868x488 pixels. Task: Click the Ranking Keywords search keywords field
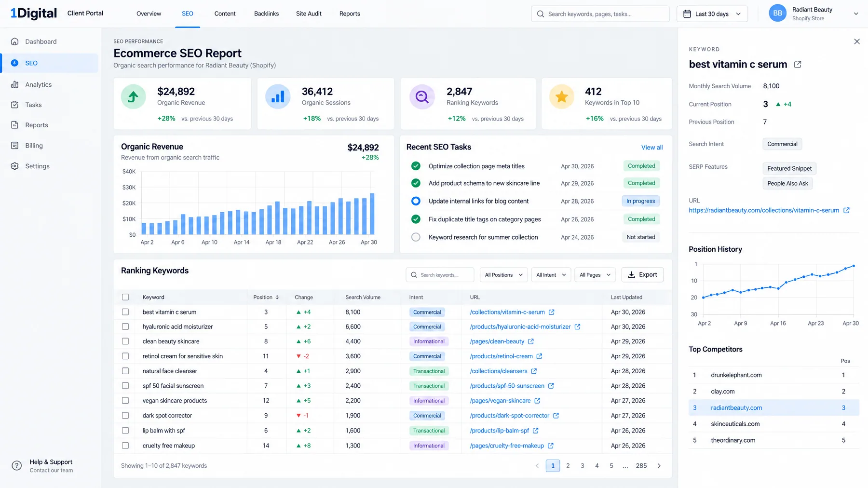tap(440, 275)
